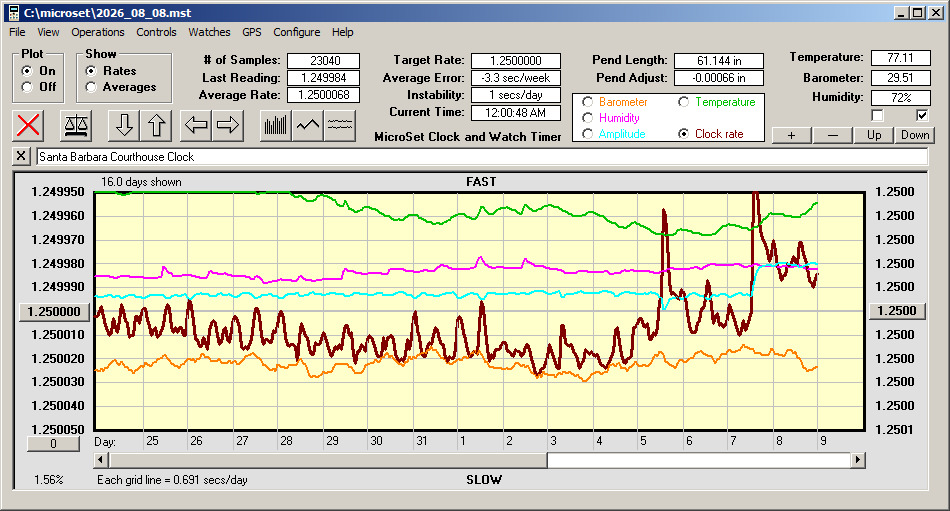Click the left arrow toolbar icon
This screenshot has height=511, width=950.
pos(196,125)
